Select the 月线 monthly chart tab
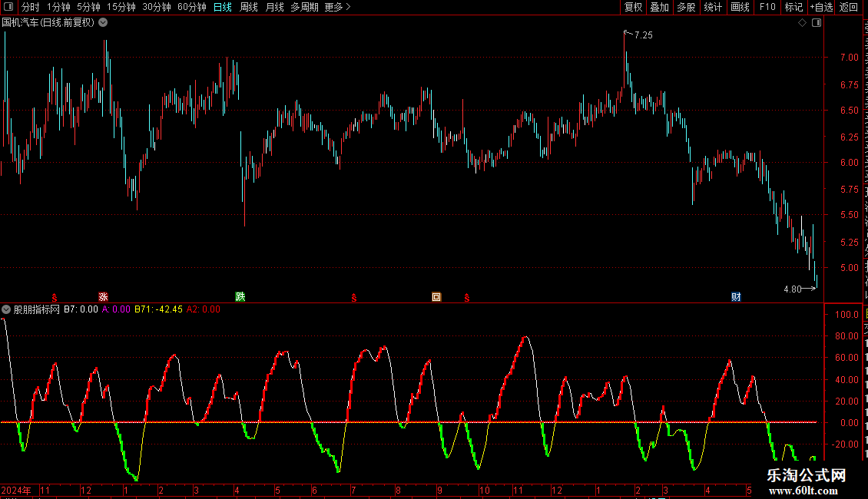868x499 pixels. [274, 7]
